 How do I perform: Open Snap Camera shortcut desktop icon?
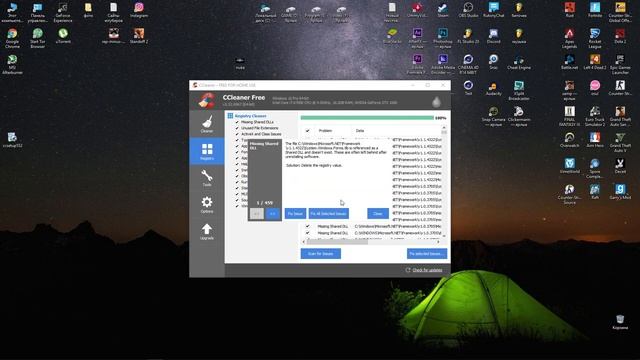(x=493, y=116)
